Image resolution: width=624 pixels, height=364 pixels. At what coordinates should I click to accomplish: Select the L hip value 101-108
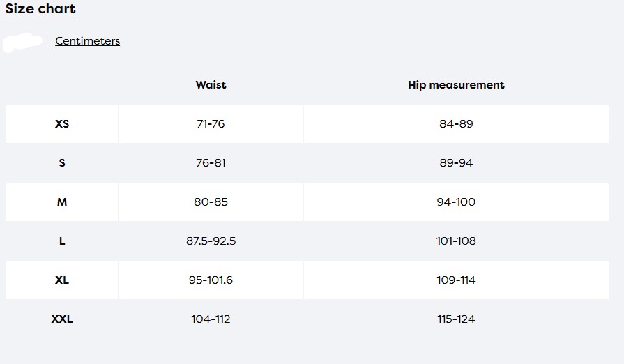click(x=456, y=241)
